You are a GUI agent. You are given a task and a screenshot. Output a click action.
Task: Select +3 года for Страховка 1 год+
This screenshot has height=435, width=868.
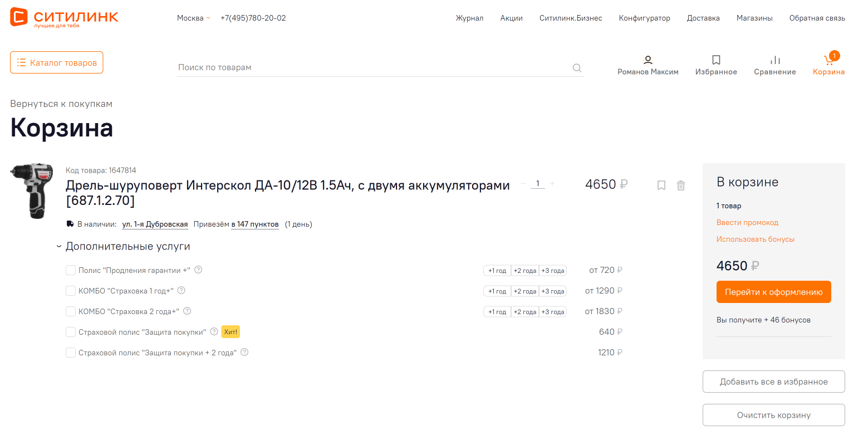[x=553, y=291]
